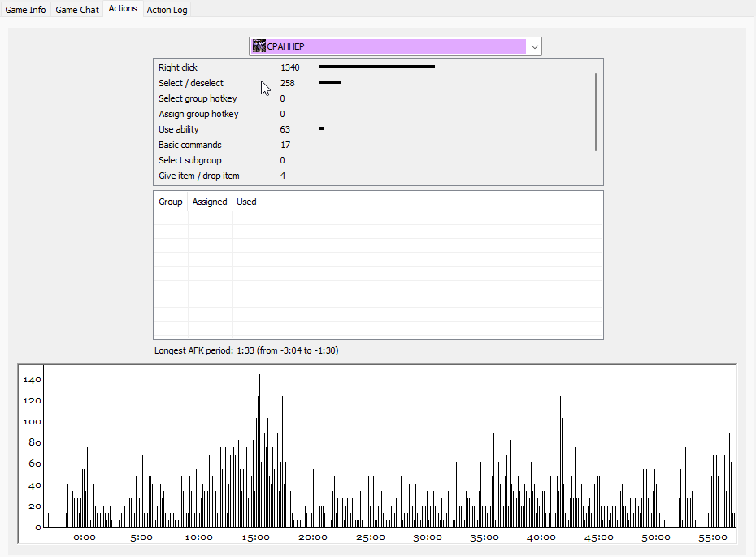
Task: Click the Longest AFK period text
Action: pyautogui.click(x=246, y=350)
